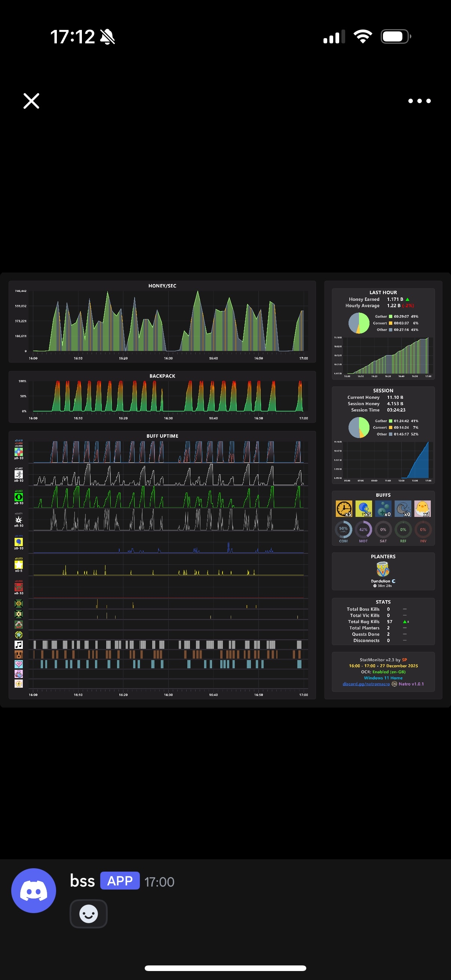Image resolution: width=451 pixels, height=980 pixels.
Task: Open the discord.gg/natromacro link
Action: 366,684
